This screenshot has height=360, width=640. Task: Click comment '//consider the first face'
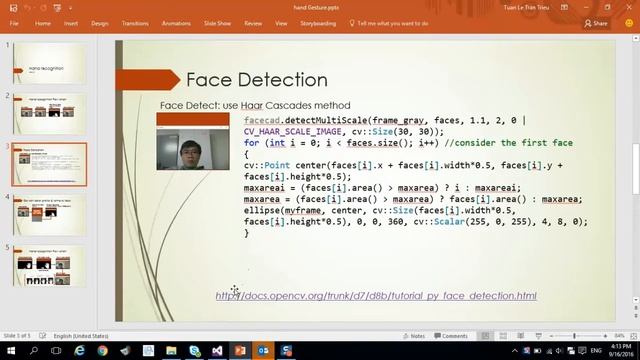tap(508, 143)
